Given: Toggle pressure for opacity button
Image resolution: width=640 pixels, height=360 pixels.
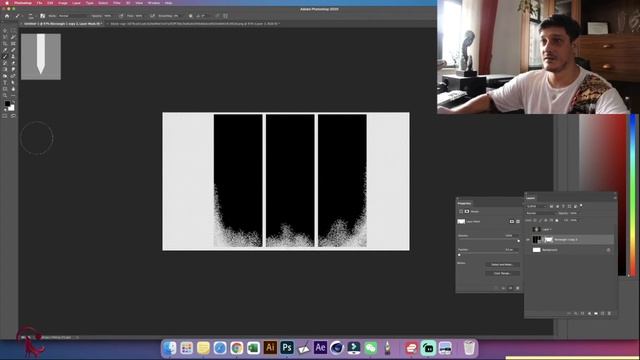Looking at the screenshot, I should pos(121,16).
